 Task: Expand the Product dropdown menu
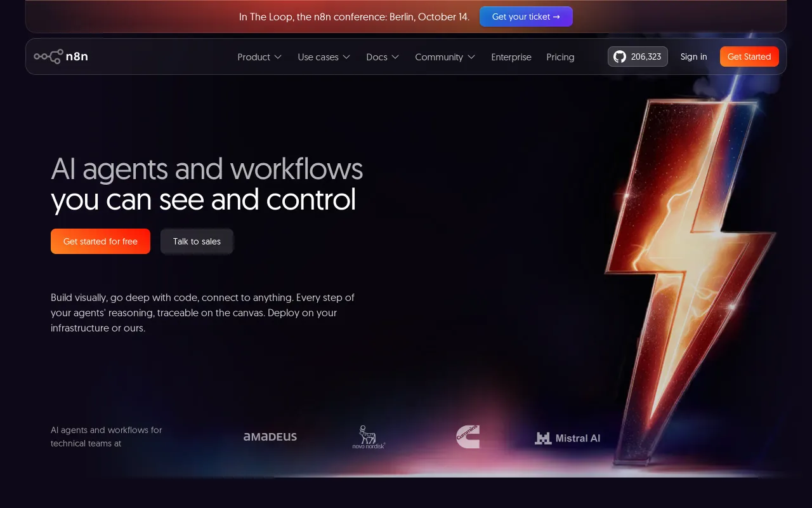coord(259,57)
